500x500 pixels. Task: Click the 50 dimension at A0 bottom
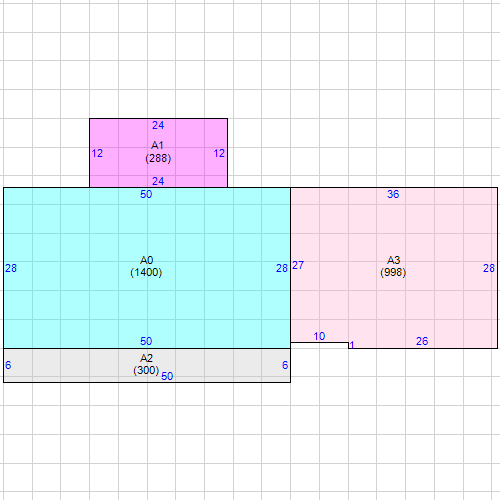pyautogui.click(x=146, y=341)
